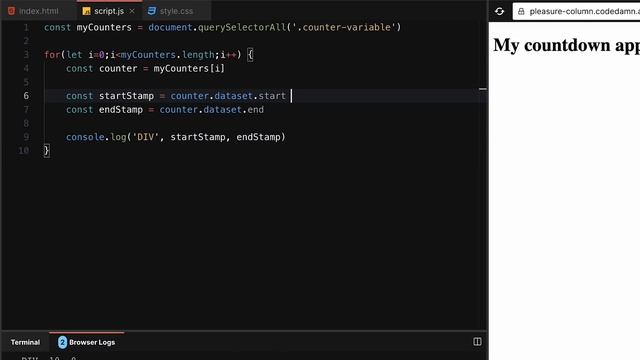Viewport: 640px width, 360px height.
Task: Click the Browser Logs count badge
Action: click(x=62, y=342)
